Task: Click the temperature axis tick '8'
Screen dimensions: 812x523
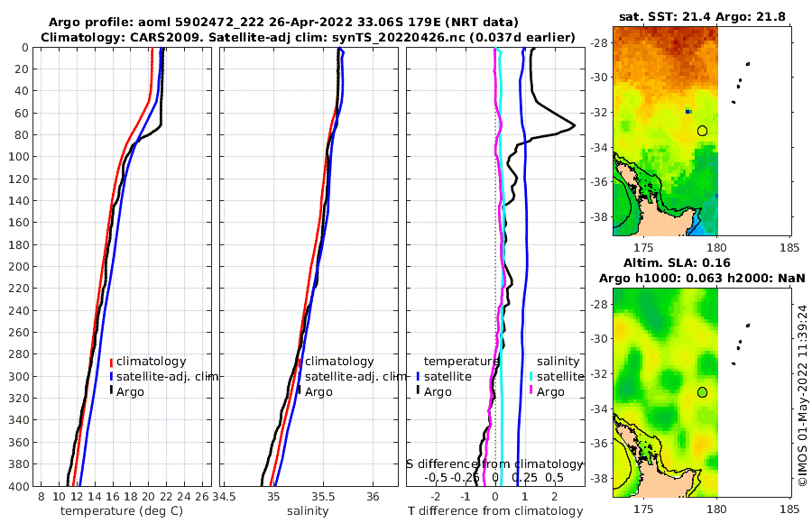Action: pos(41,497)
